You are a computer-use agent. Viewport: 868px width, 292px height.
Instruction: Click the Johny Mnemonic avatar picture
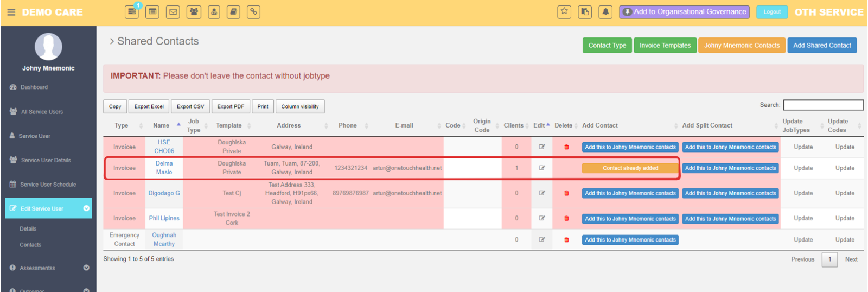(x=48, y=47)
